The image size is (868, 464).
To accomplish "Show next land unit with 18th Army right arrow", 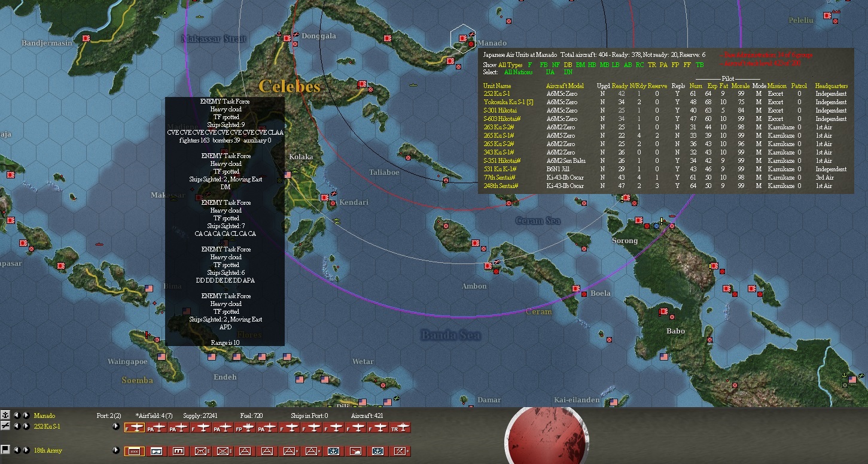I will (26, 450).
